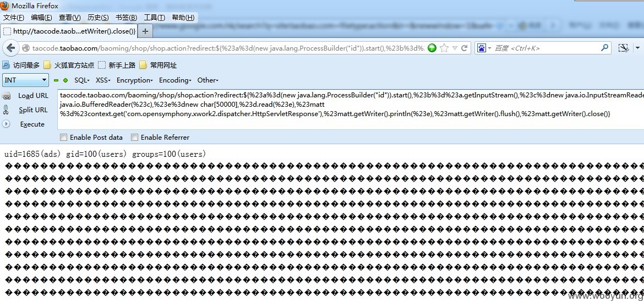Bookmark this page with the star icon
Viewport: 644px width, 301px height.
point(444,48)
